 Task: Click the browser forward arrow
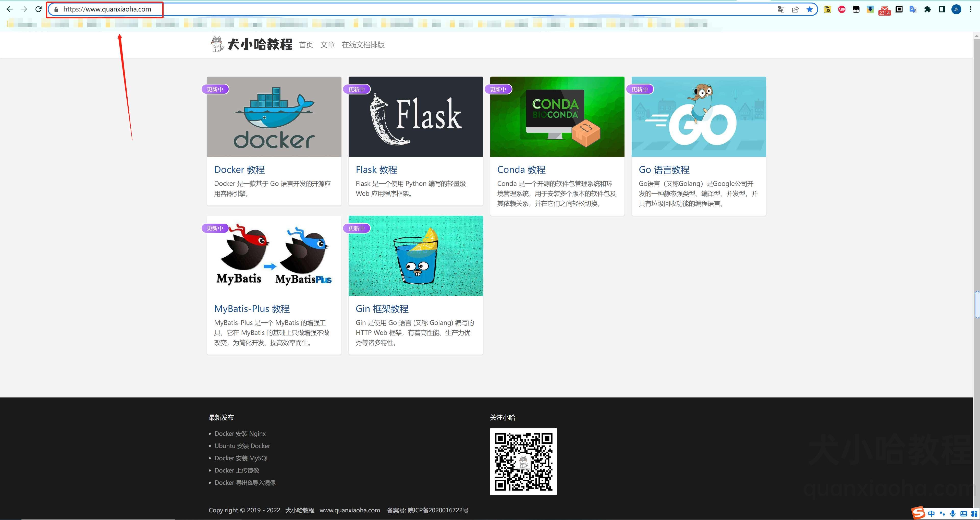pos(24,9)
